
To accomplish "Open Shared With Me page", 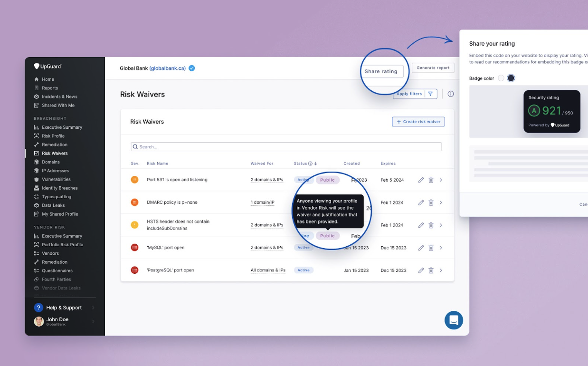I will click(x=58, y=105).
